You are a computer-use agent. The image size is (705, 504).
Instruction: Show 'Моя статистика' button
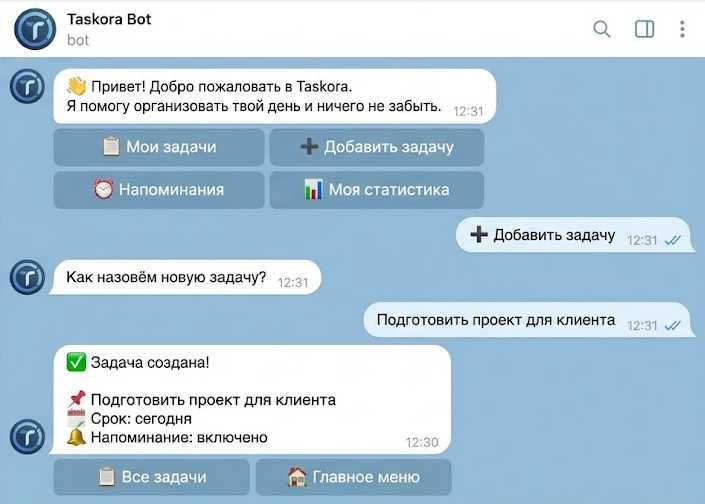[377, 190]
